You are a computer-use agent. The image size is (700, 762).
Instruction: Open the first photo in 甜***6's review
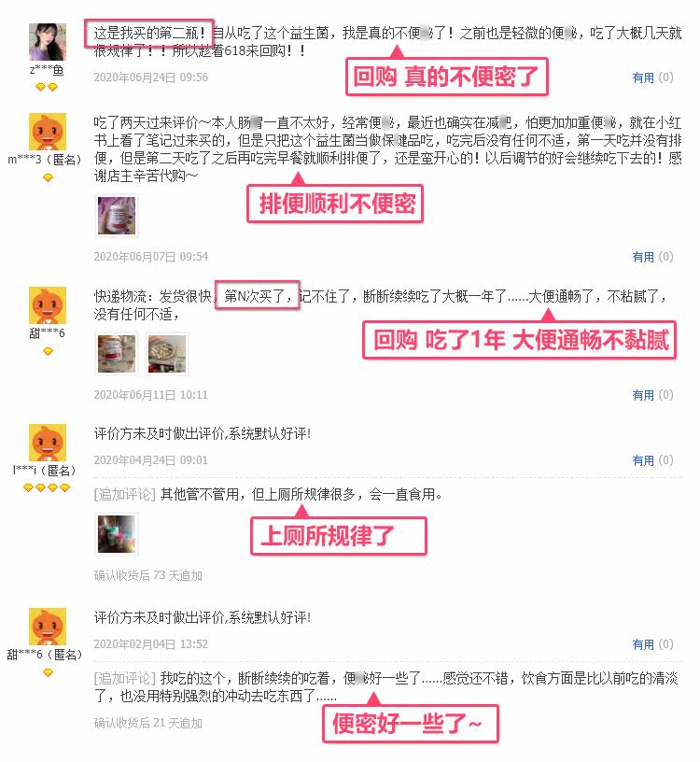coord(117,354)
